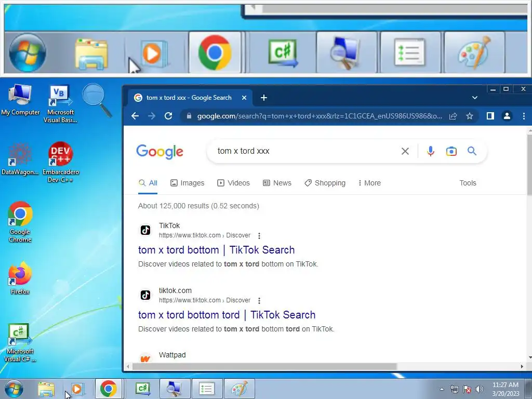Switch to Images results tab

coord(187,183)
